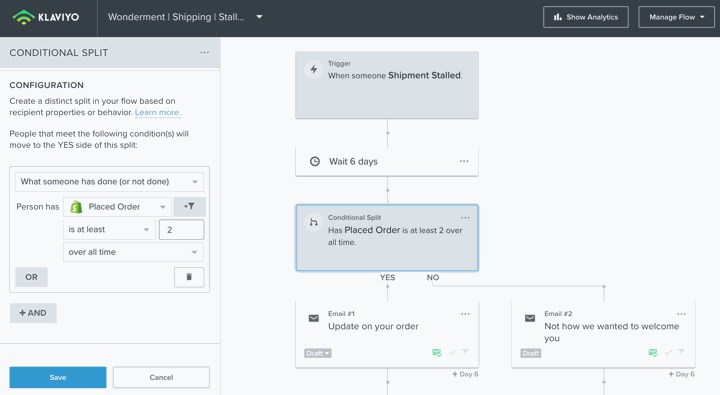
Task: Open Email #1 options menu
Action: (x=465, y=314)
